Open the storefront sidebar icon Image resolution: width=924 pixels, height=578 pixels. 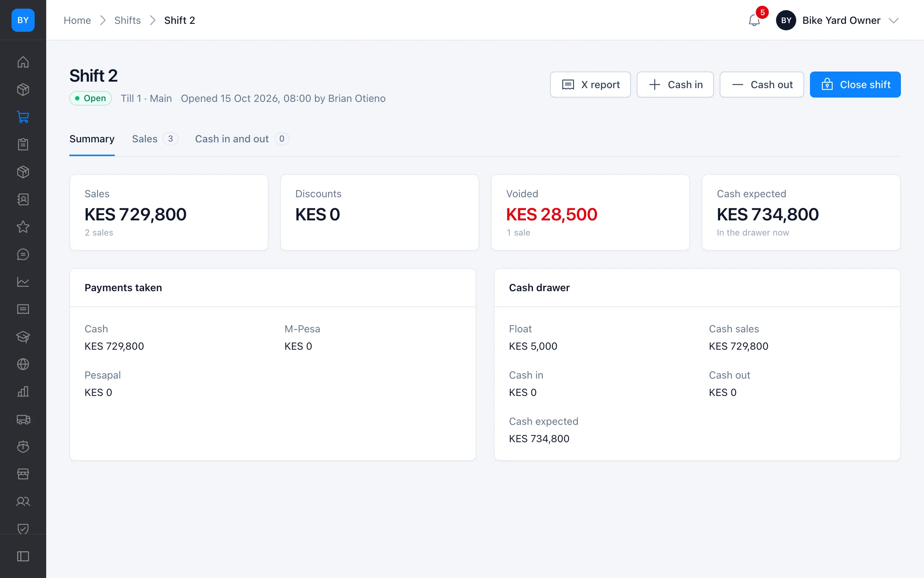tap(23, 474)
